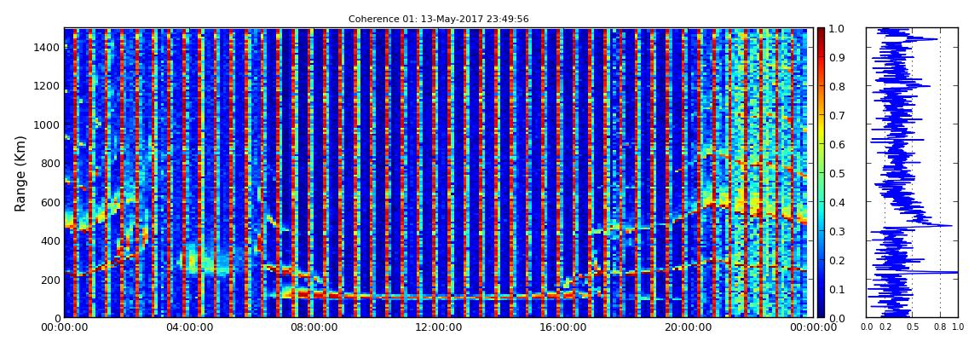Click the 200 range tick label
This screenshot has height=347, width=980.
click(50, 280)
